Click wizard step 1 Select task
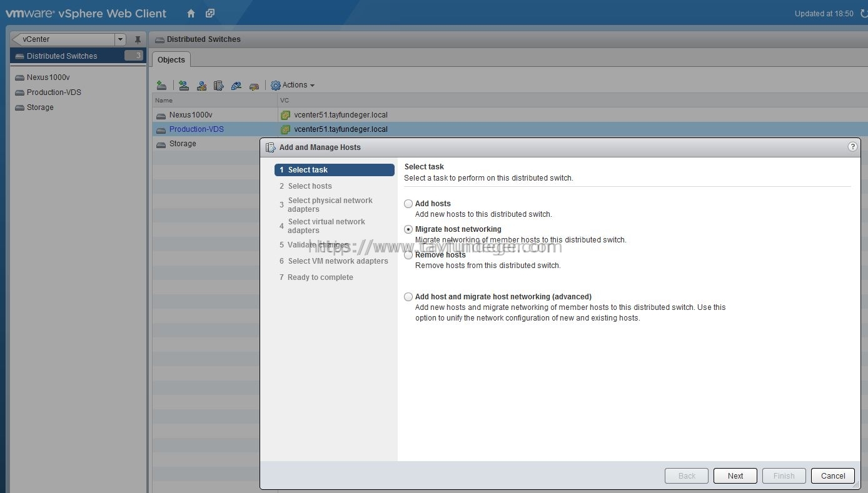Image resolution: width=868 pixels, height=493 pixels. (335, 170)
